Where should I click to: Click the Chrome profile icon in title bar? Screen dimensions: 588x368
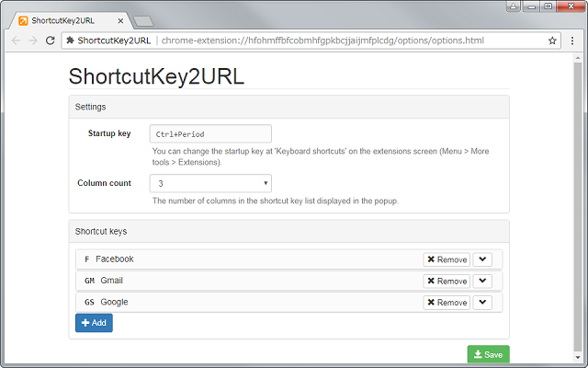pyautogui.click(x=513, y=6)
